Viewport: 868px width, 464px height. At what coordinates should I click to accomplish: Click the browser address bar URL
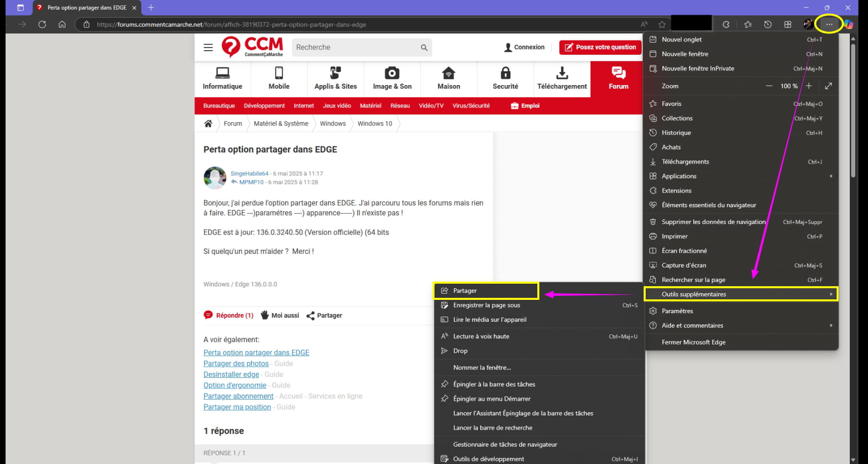pos(231,24)
